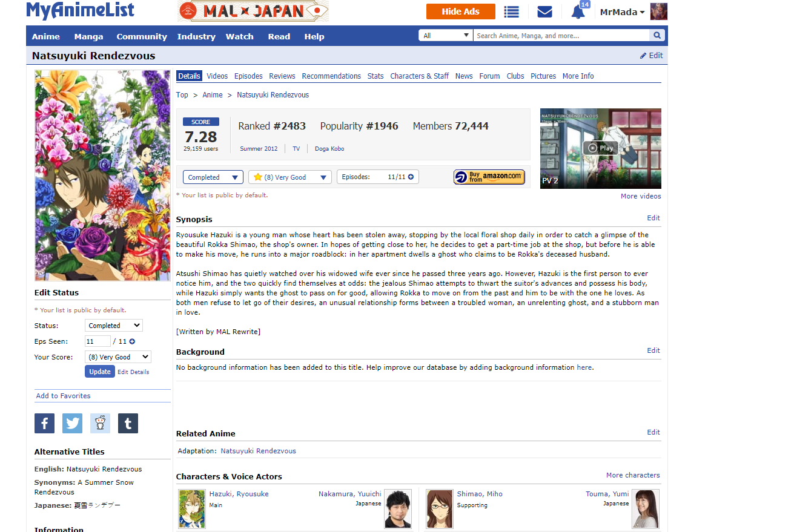Edit the Related Anime section
The height and width of the screenshot is (532, 794).
pos(653,432)
